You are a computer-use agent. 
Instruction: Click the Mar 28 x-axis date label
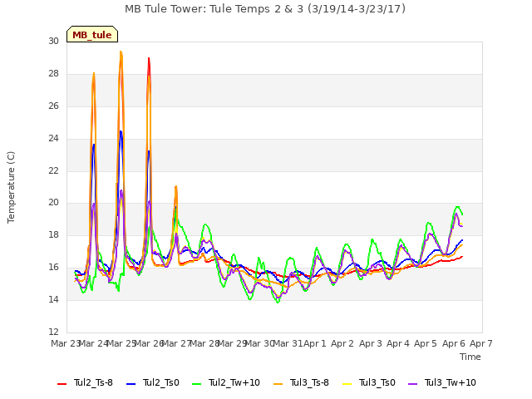(204, 343)
